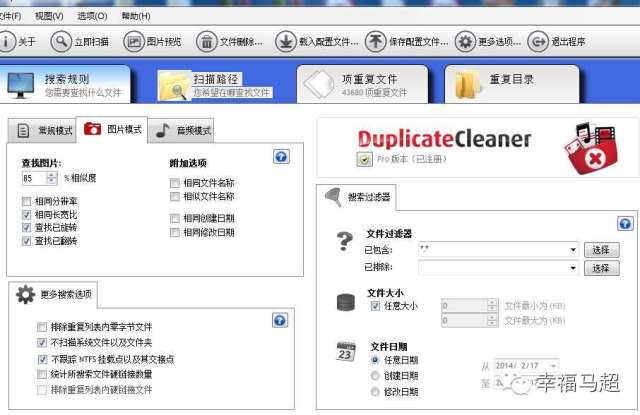The width and height of the screenshot is (640, 415).
Task: Toggle 任意大小 checkbox
Action: (375, 306)
